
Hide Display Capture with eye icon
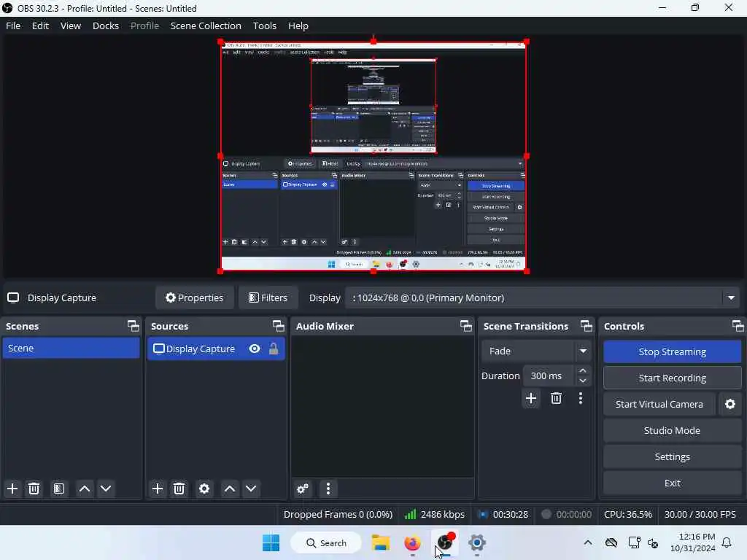[x=255, y=349]
